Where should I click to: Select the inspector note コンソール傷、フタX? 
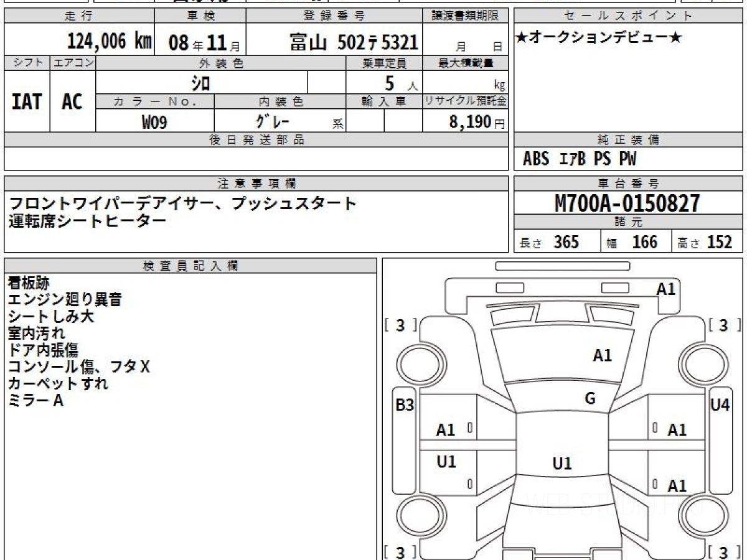79,367
